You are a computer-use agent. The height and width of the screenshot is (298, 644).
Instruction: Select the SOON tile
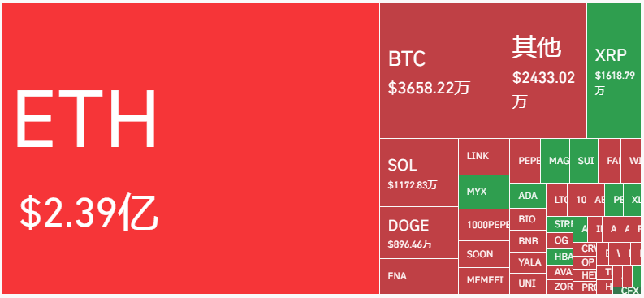click(484, 254)
